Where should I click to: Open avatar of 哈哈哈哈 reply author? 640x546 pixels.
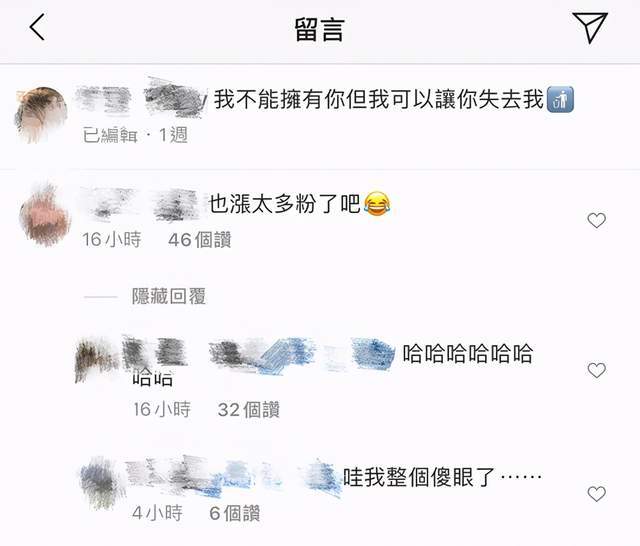[96, 360]
